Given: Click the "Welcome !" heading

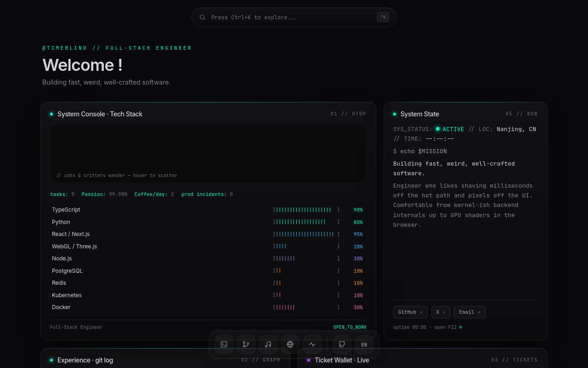Looking at the screenshot, I should click(82, 65).
